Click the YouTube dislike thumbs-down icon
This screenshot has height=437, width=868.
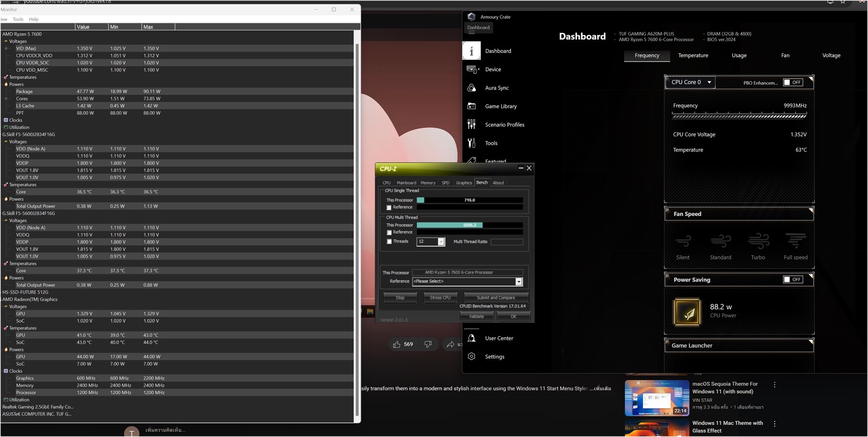click(x=428, y=345)
